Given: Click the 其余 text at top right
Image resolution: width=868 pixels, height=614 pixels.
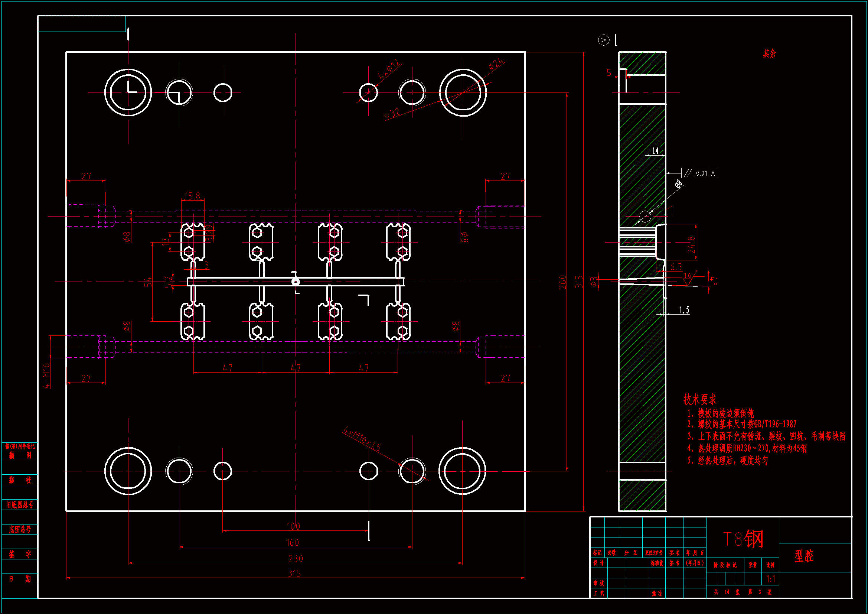Looking at the screenshot, I should (769, 53).
